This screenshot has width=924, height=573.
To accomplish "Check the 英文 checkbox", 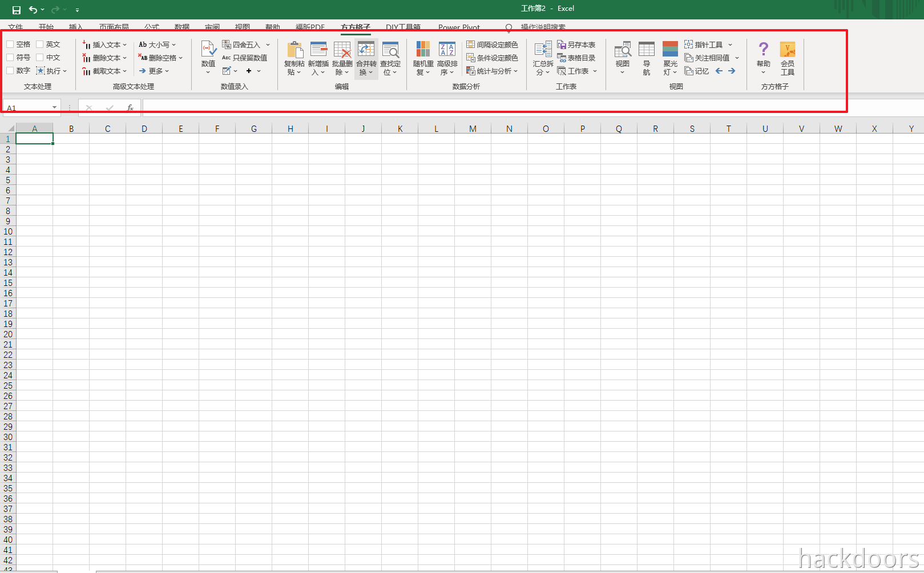I will point(40,44).
